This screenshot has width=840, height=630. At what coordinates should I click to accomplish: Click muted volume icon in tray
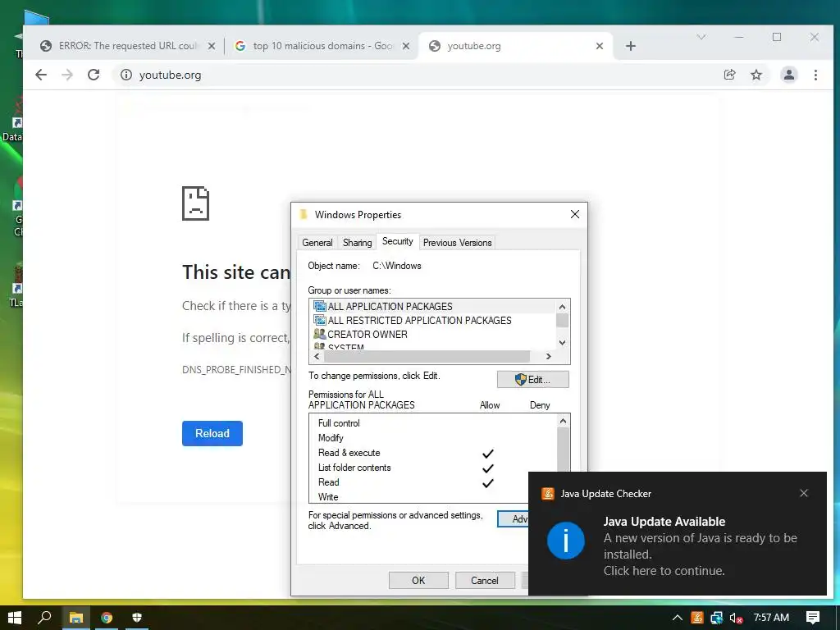point(736,618)
